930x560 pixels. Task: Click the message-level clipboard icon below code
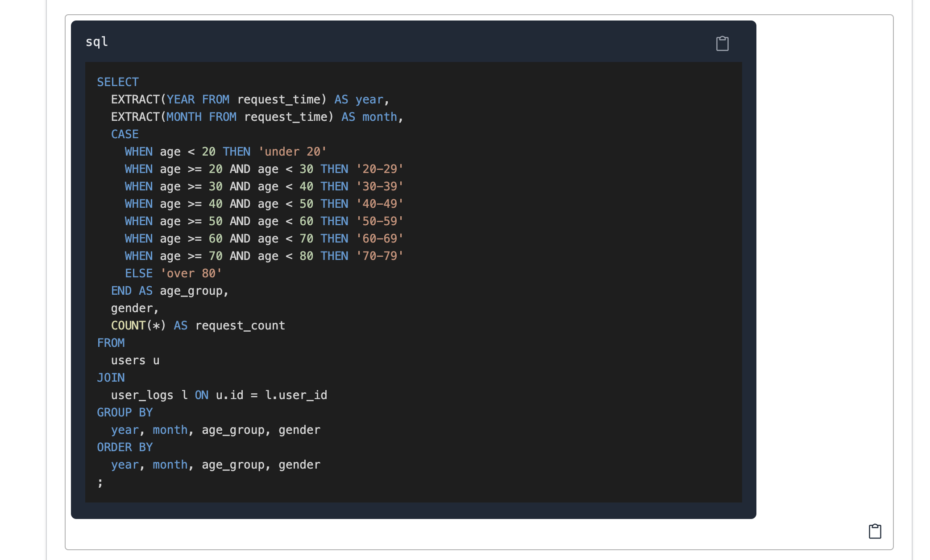pos(875,531)
